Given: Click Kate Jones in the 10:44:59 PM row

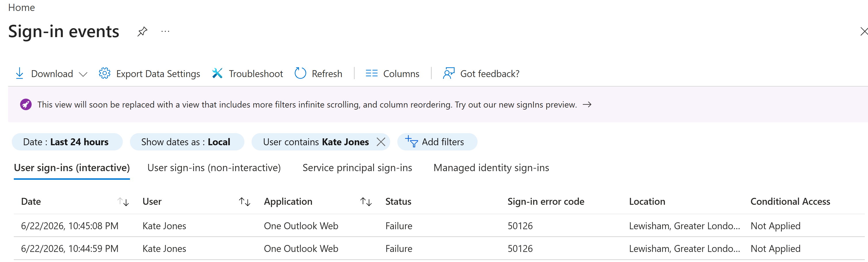Looking at the screenshot, I should click(164, 248).
